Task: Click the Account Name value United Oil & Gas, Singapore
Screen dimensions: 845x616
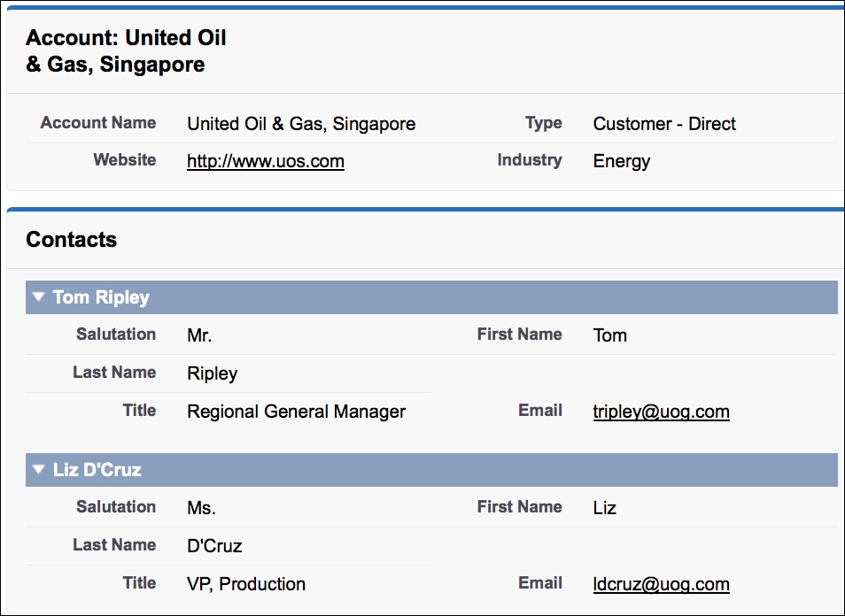Action: (301, 124)
